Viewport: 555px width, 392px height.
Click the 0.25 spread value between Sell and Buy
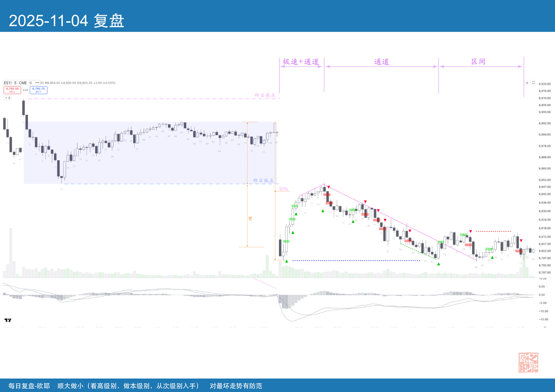point(25,90)
